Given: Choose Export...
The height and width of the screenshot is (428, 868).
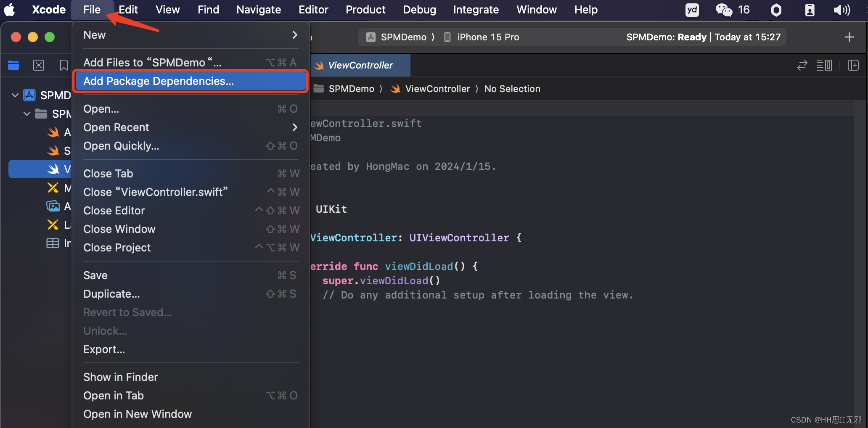Looking at the screenshot, I should (x=191, y=349).
